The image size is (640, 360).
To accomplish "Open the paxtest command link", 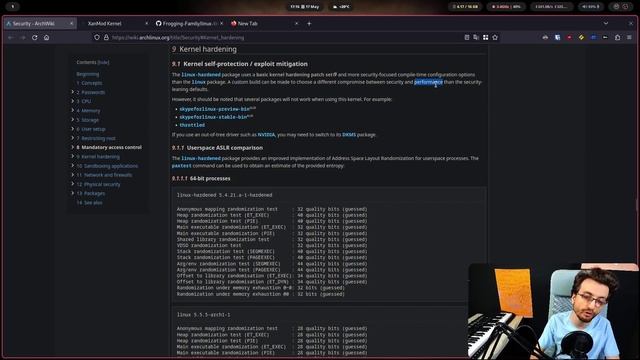I will pyautogui.click(x=182, y=166).
